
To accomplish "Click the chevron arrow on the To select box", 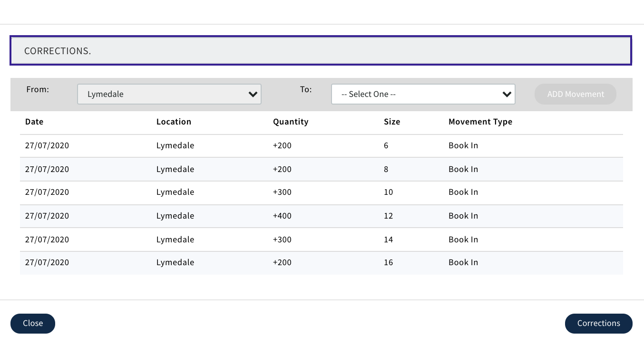I will [507, 95].
